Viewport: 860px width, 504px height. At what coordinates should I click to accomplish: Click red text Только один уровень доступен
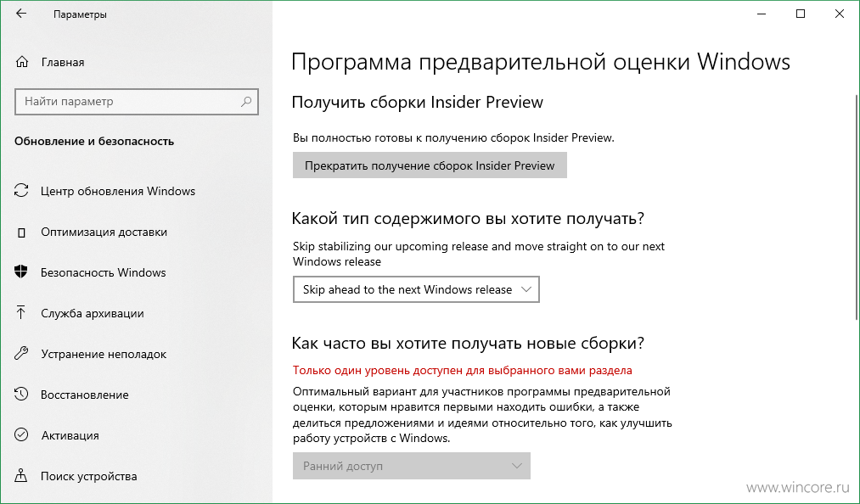point(463,371)
